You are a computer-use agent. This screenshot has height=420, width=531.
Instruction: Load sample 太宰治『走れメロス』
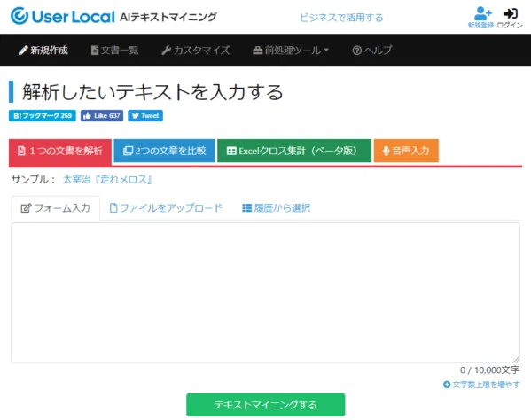pos(107,179)
